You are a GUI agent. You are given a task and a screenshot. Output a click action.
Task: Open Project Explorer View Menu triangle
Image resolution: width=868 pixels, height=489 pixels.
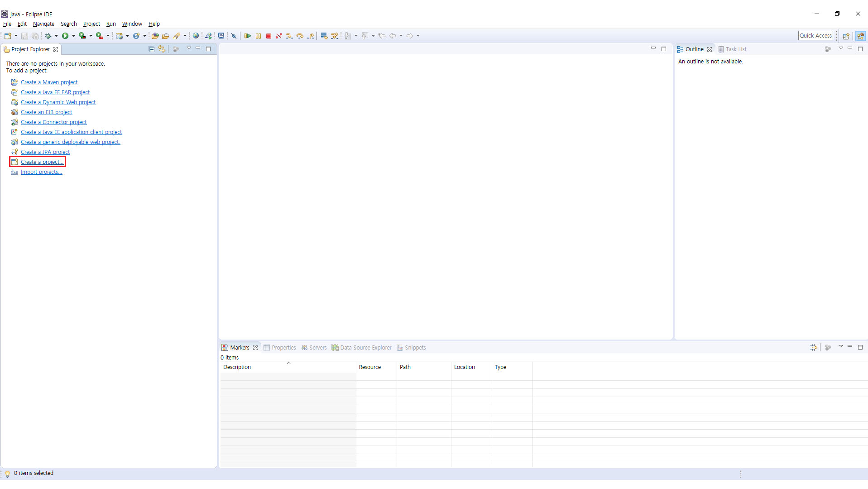(x=189, y=48)
